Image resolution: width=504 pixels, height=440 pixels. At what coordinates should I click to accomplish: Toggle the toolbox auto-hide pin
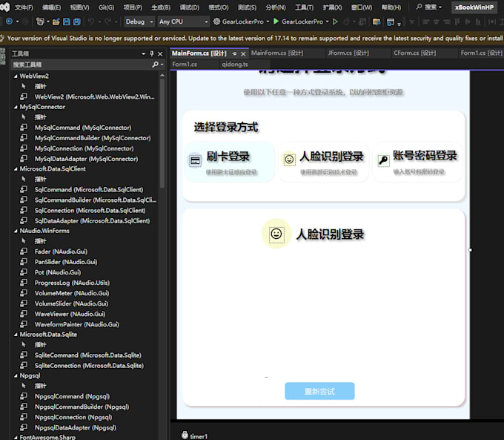(x=152, y=53)
